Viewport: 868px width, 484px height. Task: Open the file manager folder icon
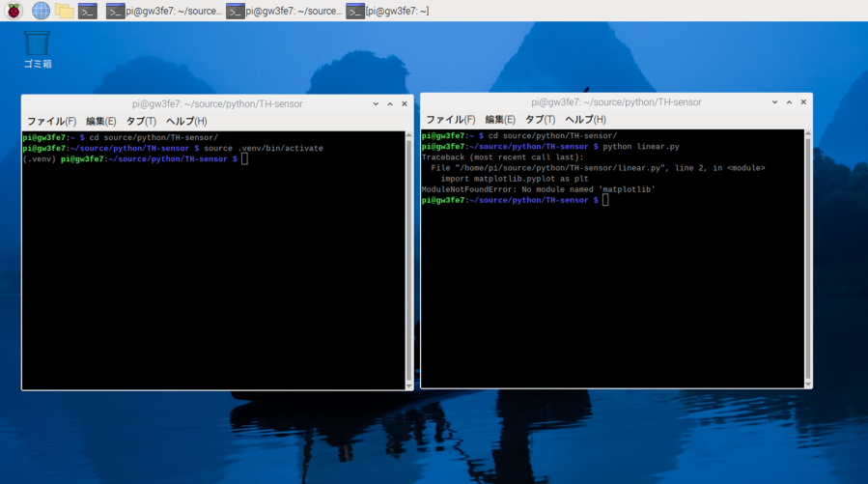[x=65, y=11]
